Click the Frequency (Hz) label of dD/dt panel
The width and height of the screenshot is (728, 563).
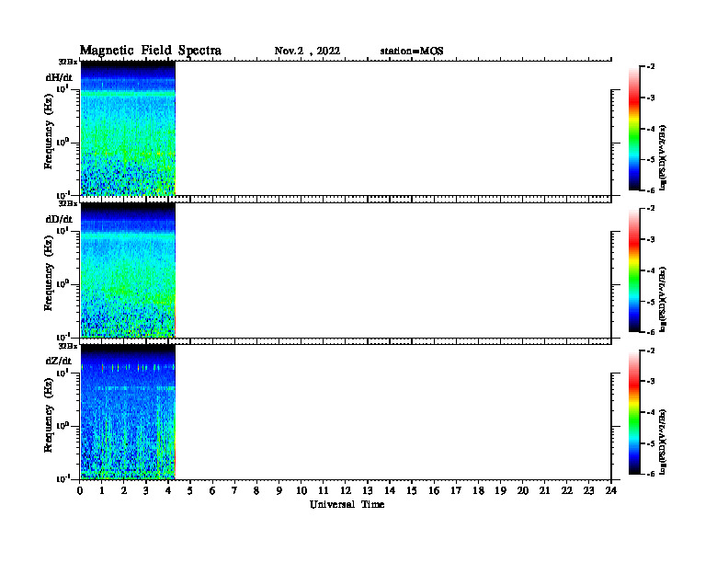49,273
